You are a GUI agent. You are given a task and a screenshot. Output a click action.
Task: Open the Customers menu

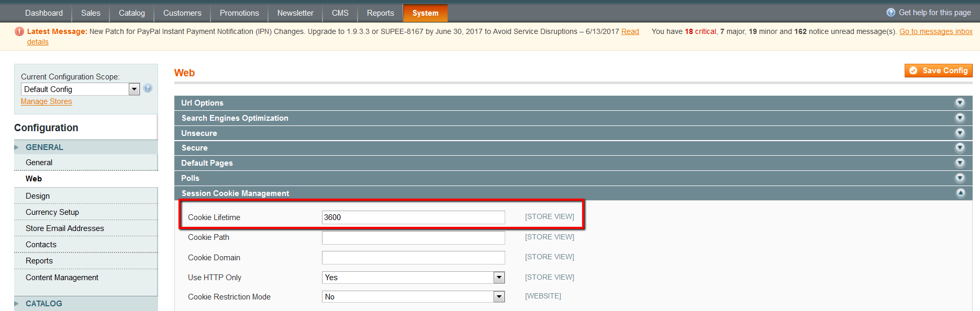pos(182,13)
